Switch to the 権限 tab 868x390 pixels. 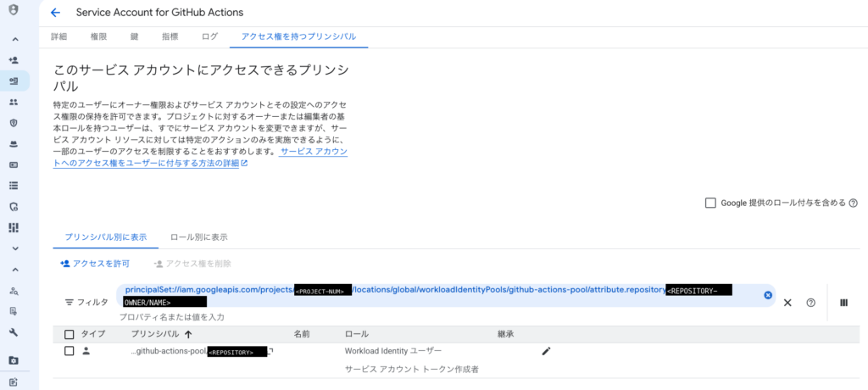point(99,36)
